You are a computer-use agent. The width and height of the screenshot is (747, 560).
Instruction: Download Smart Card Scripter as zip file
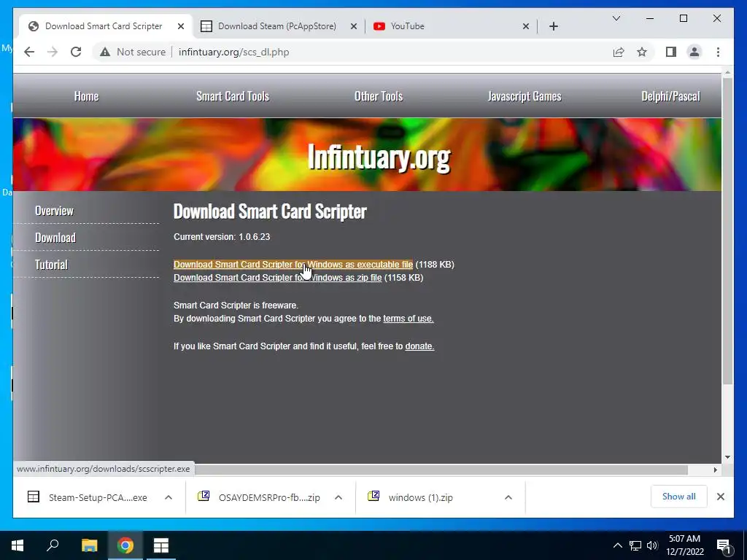tap(277, 278)
